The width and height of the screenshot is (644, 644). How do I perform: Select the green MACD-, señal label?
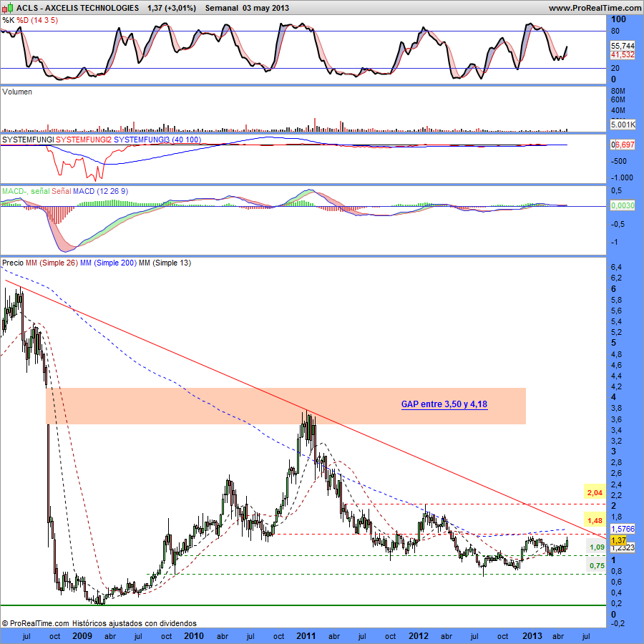[26, 191]
